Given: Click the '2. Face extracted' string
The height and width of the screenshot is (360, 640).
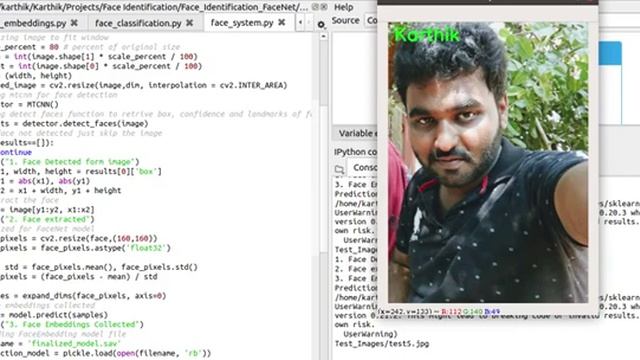Looking at the screenshot, I should pos(47,219).
